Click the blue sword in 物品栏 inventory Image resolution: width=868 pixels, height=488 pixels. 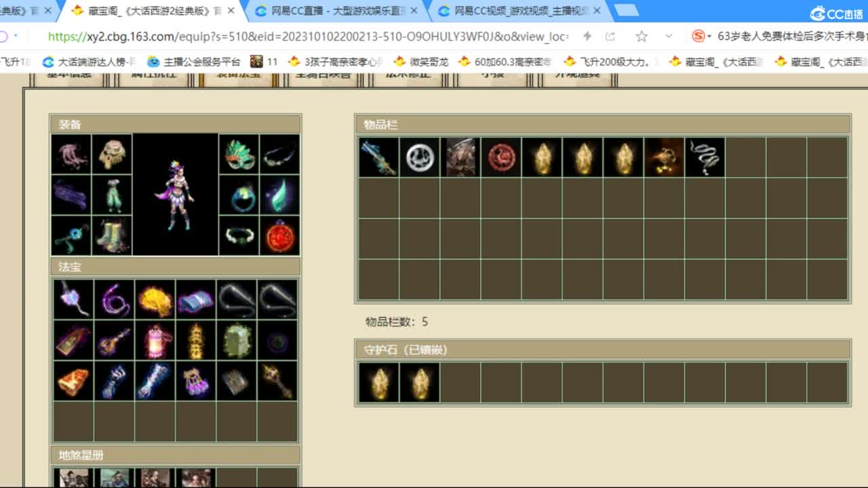(378, 157)
